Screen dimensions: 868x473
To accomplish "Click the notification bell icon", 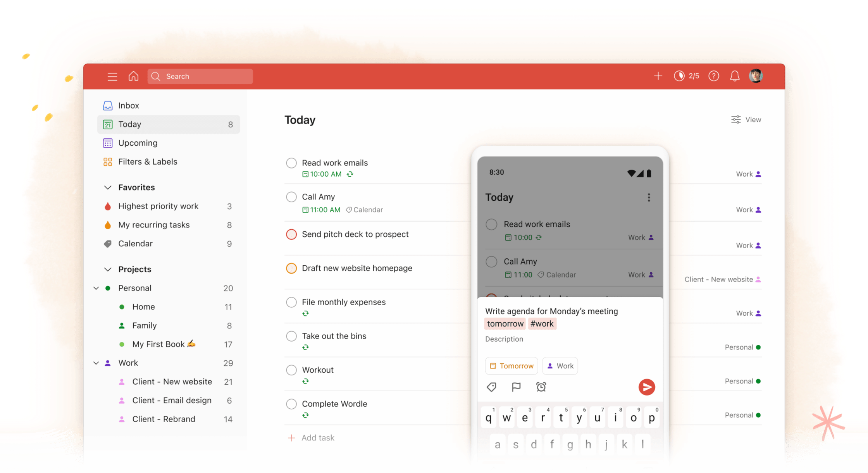I will pos(735,76).
